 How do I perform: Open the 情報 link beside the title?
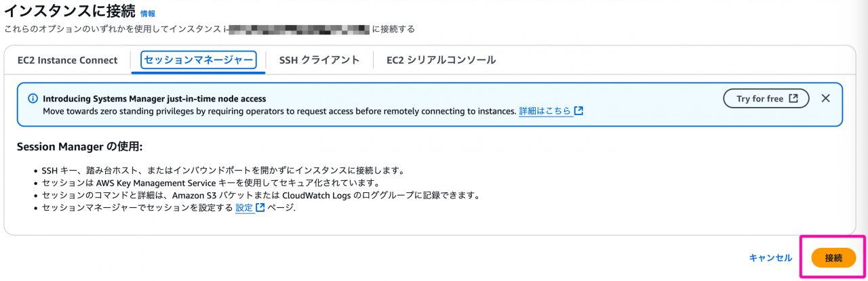[x=147, y=14]
